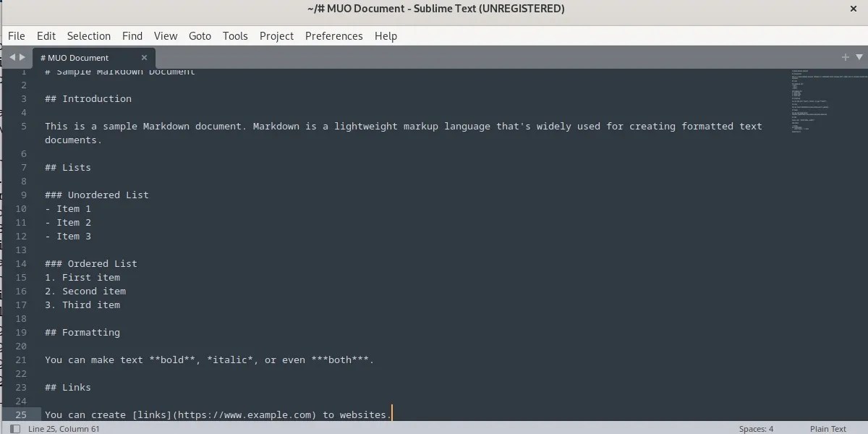Open the File menu
This screenshot has width=868, height=434.
coord(16,35)
